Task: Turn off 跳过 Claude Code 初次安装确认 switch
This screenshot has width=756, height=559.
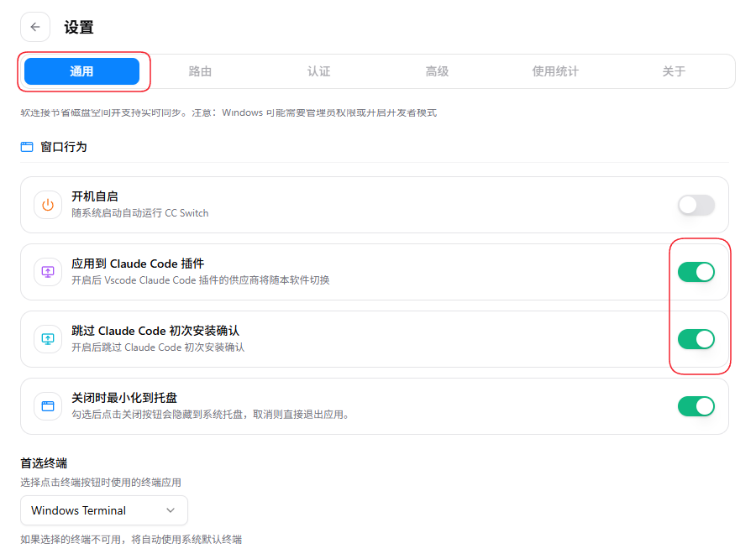Action: click(696, 339)
